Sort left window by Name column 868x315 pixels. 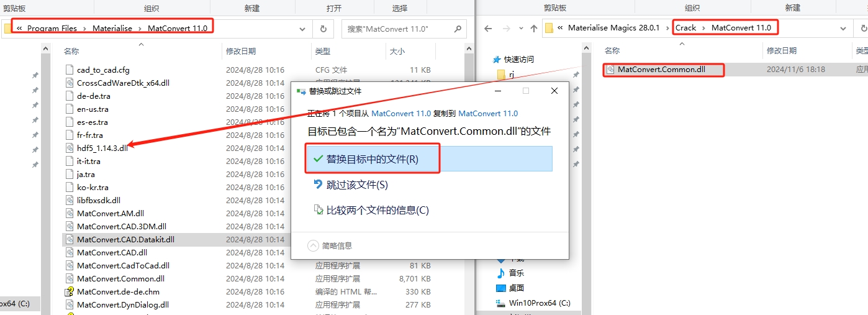(71, 51)
